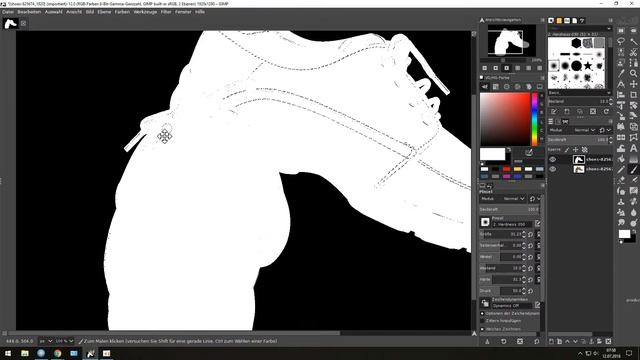This screenshot has height=360, width=640.
Task: Select the Zoom magnifier tool
Action: 633,73
